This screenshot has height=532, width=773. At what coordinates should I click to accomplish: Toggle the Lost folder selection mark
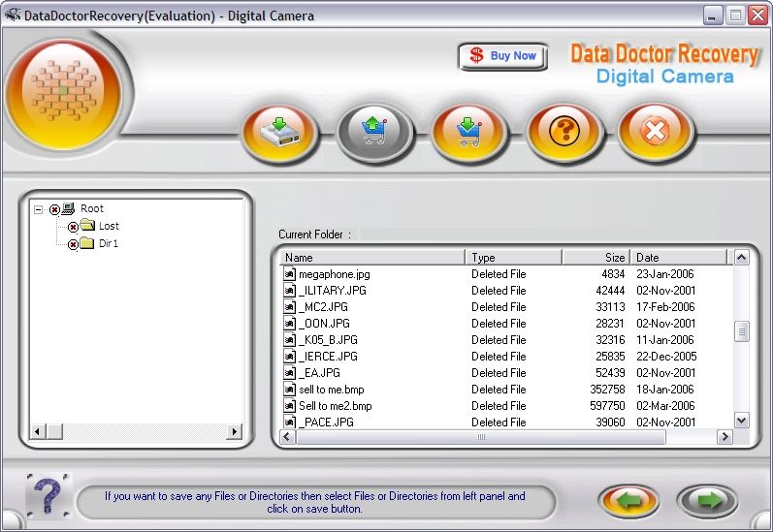[73, 227]
